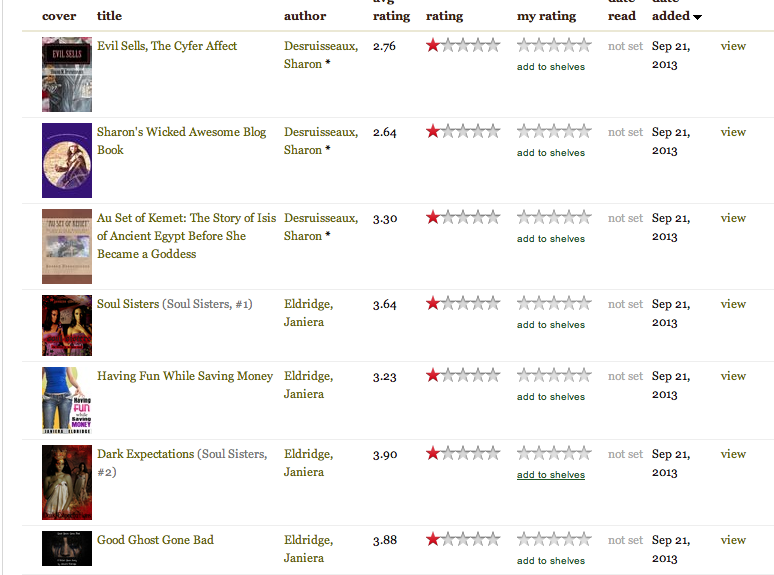Rate Dark Expectations five stars in my rating
Viewport: 774px width, 575px height.
pyautogui.click(x=584, y=453)
